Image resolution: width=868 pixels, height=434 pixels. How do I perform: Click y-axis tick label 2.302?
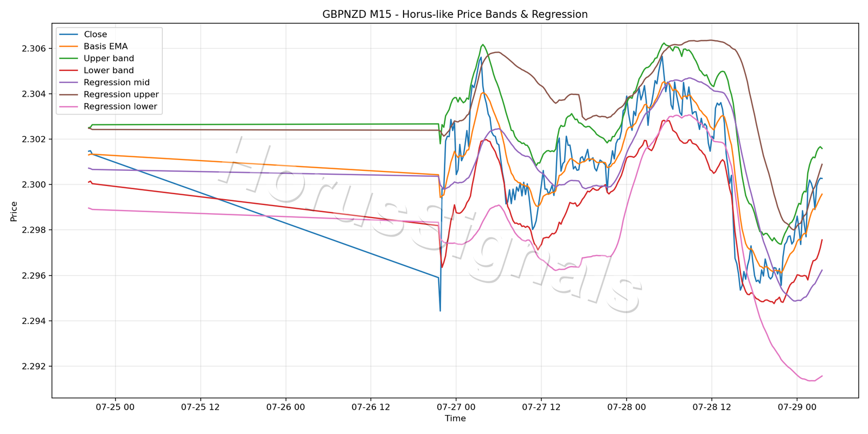coord(35,139)
